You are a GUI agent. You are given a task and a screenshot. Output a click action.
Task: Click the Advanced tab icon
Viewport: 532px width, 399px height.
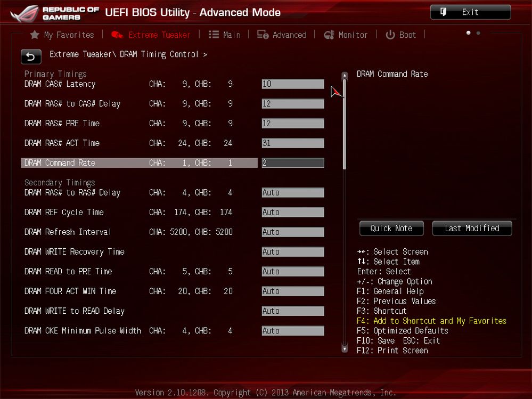point(263,35)
